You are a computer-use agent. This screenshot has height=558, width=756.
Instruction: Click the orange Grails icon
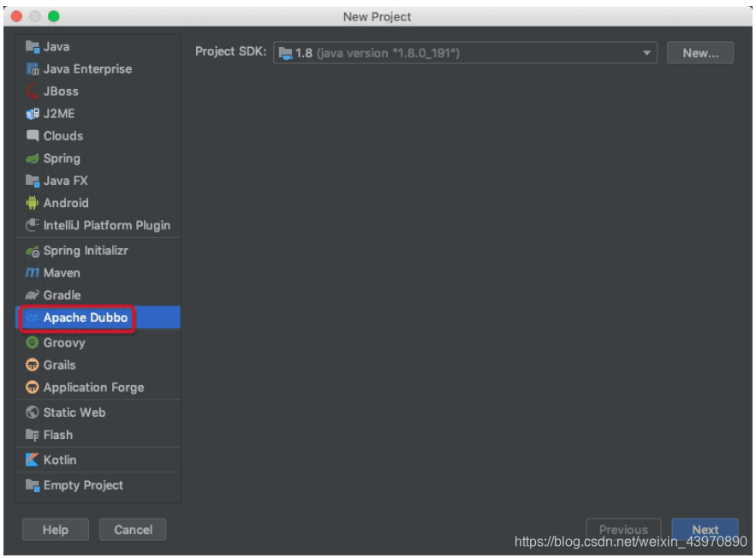click(33, 365)
